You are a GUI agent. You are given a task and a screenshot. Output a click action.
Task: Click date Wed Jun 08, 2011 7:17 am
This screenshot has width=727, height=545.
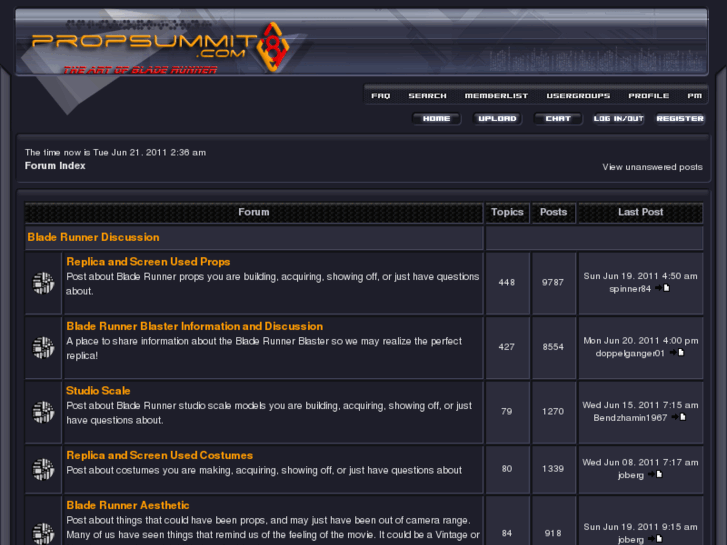640,462
